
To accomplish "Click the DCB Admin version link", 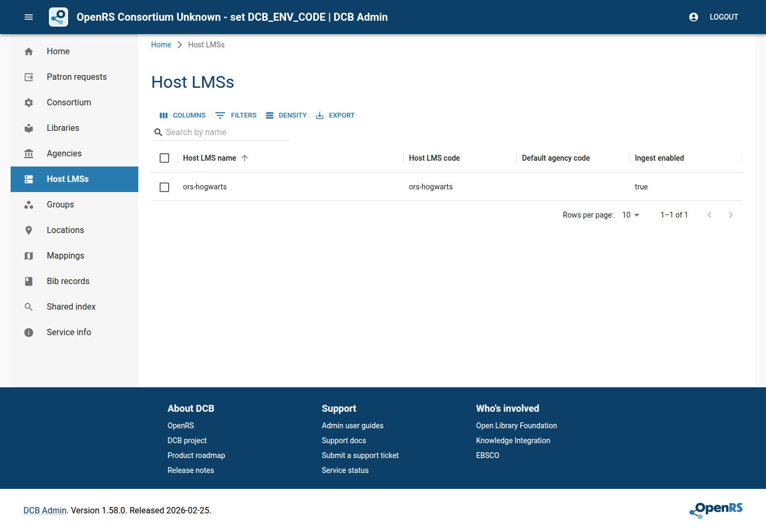I will tap(45, 510).
